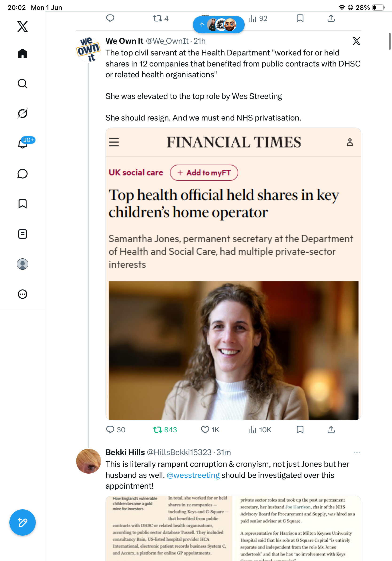Open the Home feed icon in sidebar
Viewport: 392px width, 561px height.
(23, 54)
